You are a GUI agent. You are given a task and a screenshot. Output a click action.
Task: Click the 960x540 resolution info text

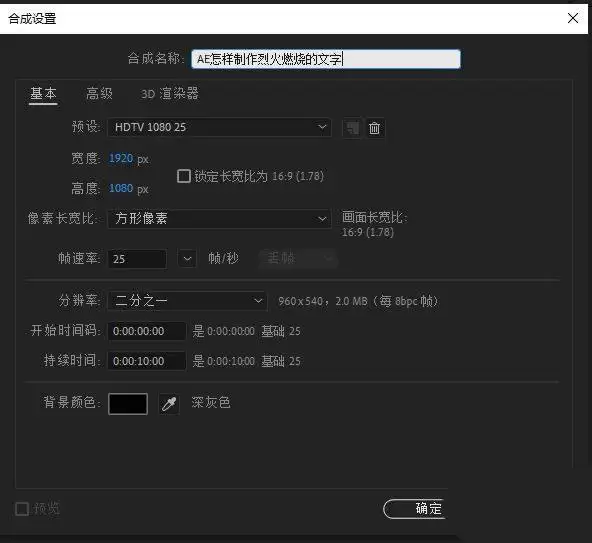coord(358,301)
